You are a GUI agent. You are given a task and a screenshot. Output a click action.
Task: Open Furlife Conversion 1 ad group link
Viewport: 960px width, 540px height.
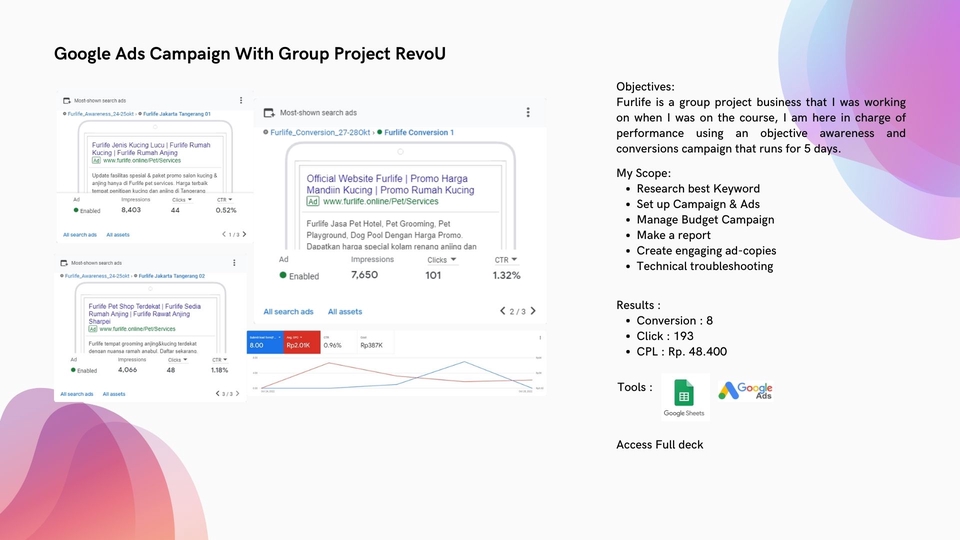point(419,132)
